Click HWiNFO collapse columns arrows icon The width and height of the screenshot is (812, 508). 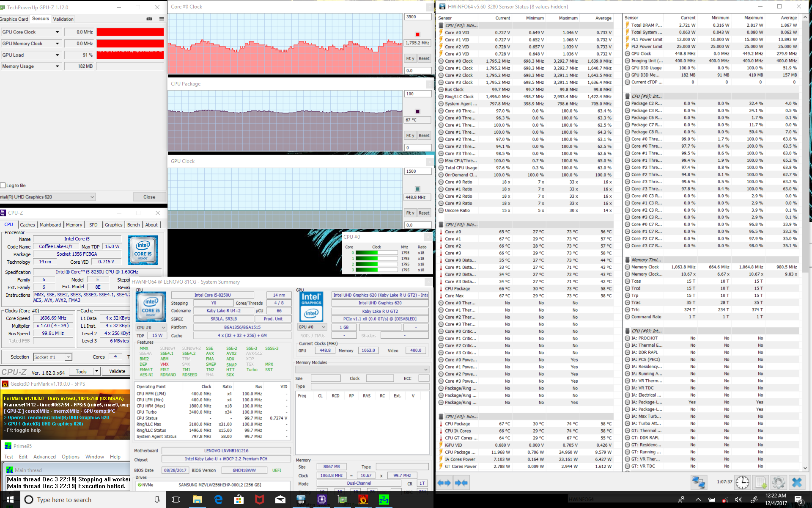pos(462,483)
